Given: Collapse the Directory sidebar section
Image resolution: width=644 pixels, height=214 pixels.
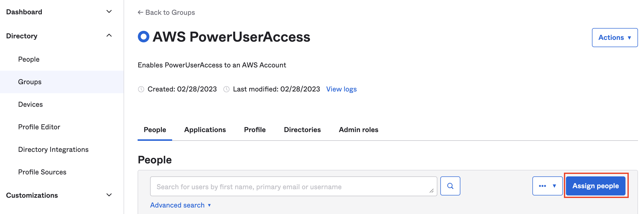Looking at the screenshot, I should 109,36.
